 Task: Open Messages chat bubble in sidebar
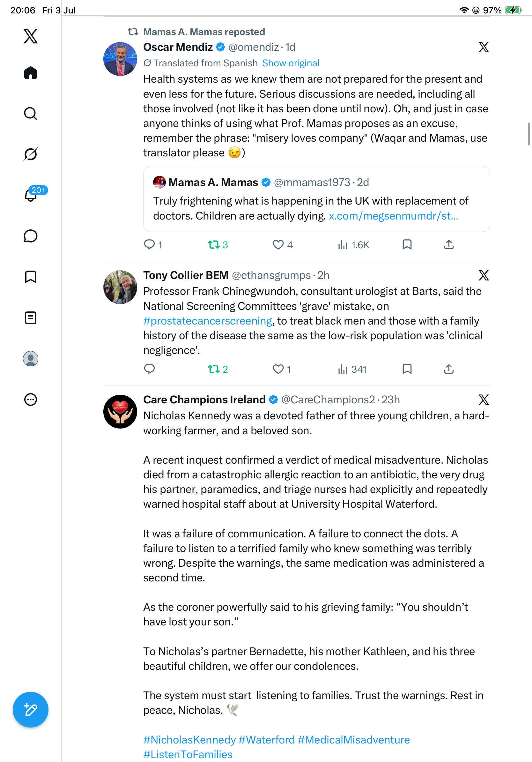(31, 236)
